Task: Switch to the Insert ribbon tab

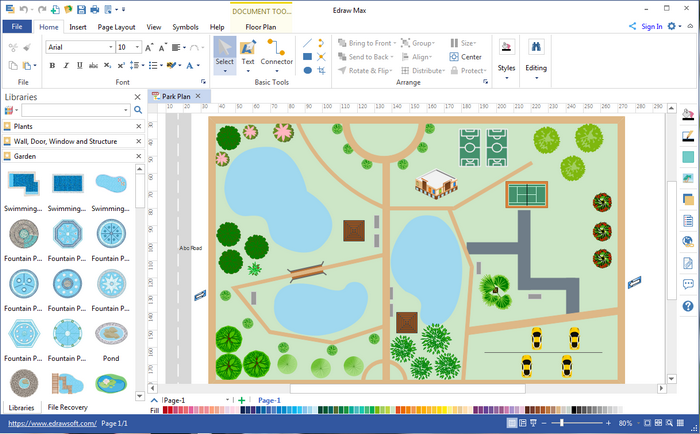Action: click(x=78, y=27)
